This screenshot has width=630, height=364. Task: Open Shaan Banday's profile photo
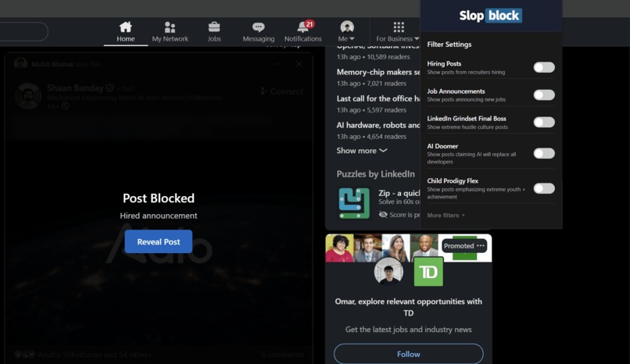tap(28, 96)
